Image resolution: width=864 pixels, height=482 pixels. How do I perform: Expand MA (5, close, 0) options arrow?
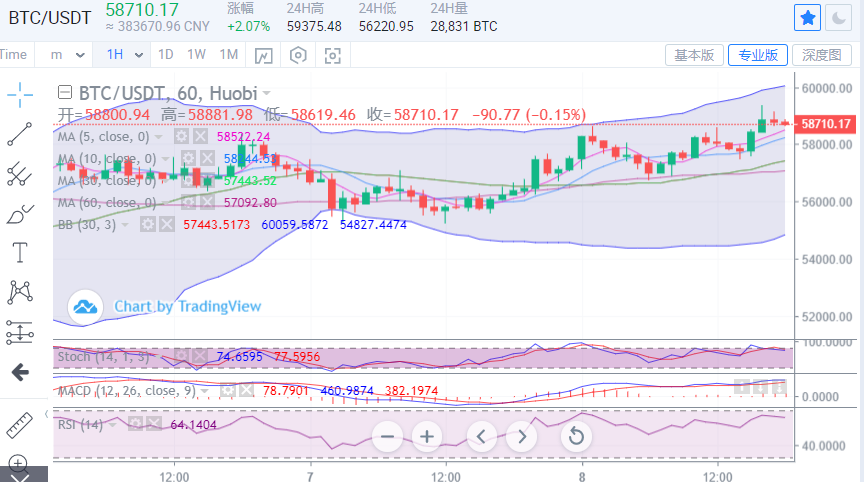[159, 137]
